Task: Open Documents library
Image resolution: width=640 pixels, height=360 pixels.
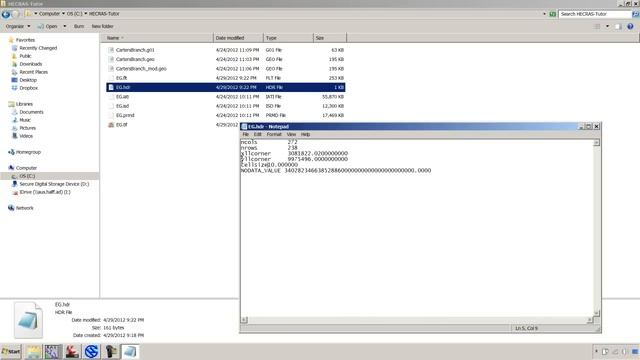Action: (x=31, y=112)
